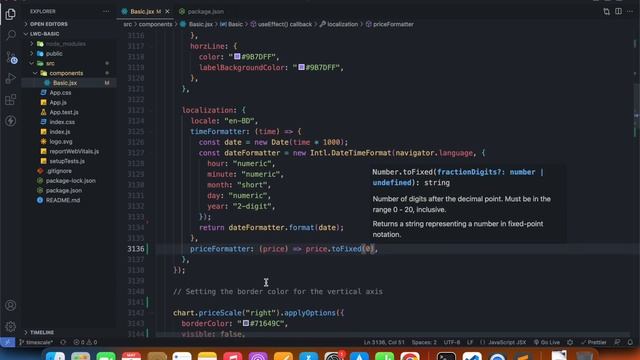Change LF end of line sequence
Viewport: 640px width, 360px height.
(x=470, y=342)
